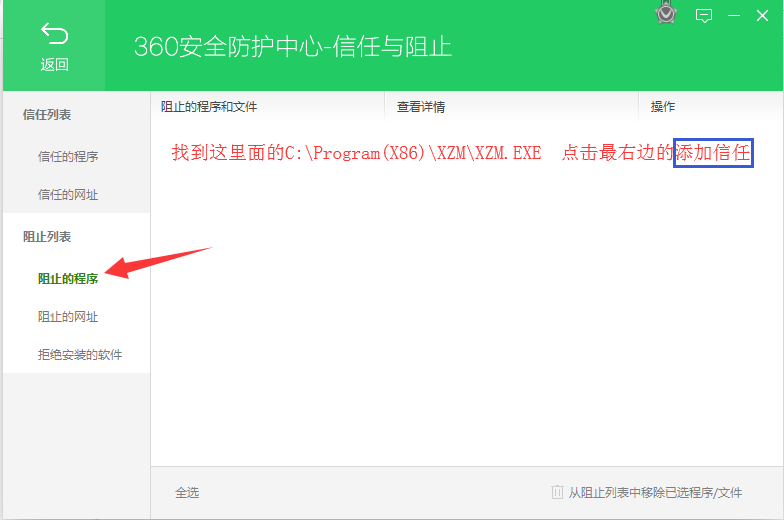Click the 操作 column header
Image resolution: width=784 pixels, height=520 pixels.
[x=663, y=106]
